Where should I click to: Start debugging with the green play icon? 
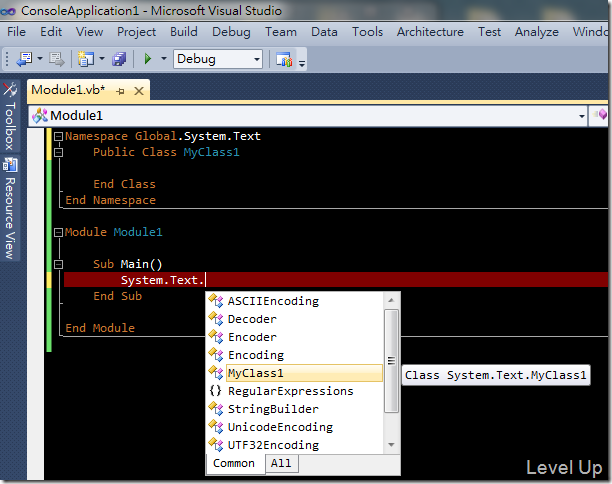(148, 59)
